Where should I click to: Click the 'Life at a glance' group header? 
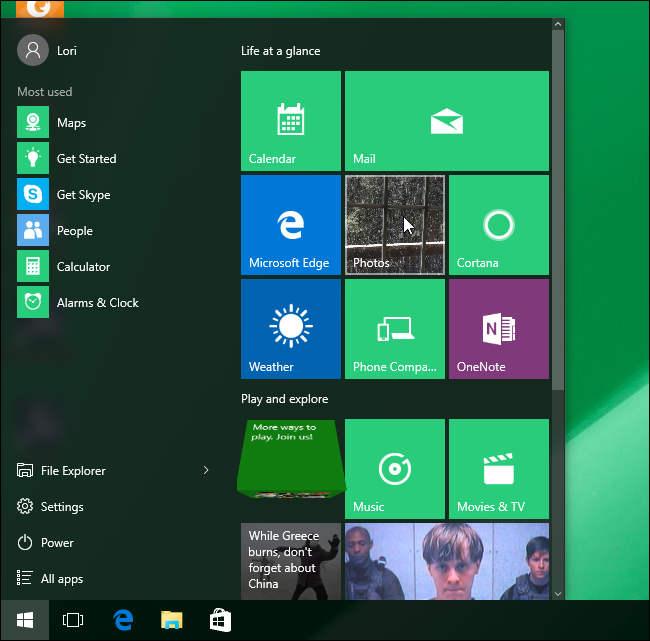tap(281, 51)
